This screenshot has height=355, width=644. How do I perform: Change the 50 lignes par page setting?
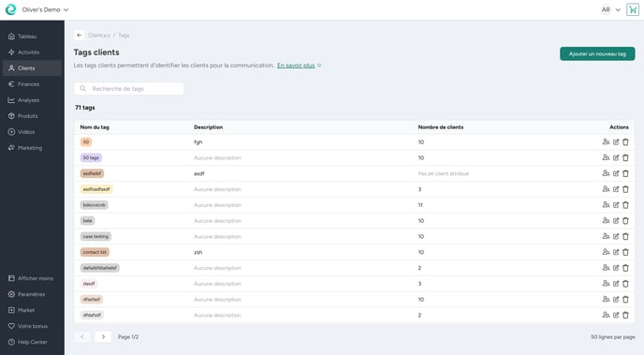[613, 337]
